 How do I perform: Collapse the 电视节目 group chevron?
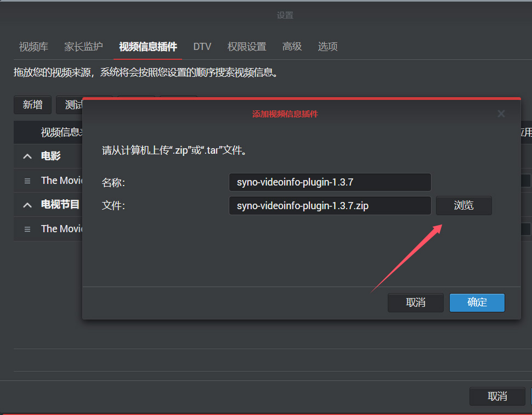coord(27,205)
